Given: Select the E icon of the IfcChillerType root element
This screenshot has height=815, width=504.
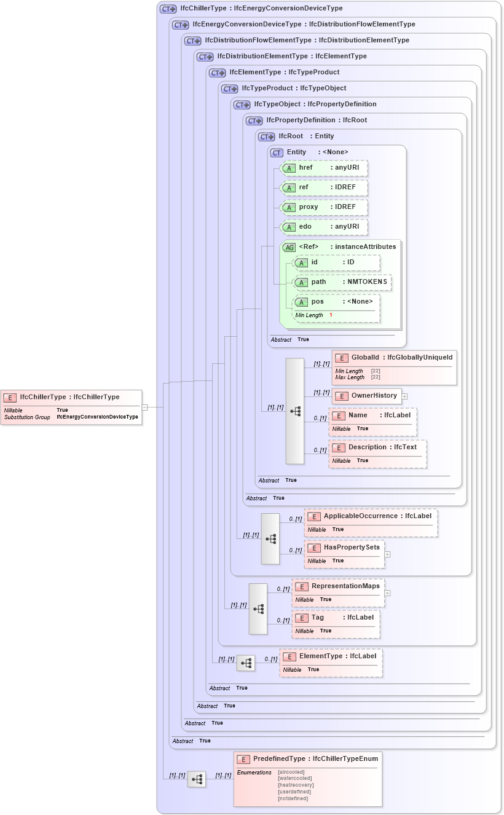Looking at the screenshot, I should (x=9, y=397).
